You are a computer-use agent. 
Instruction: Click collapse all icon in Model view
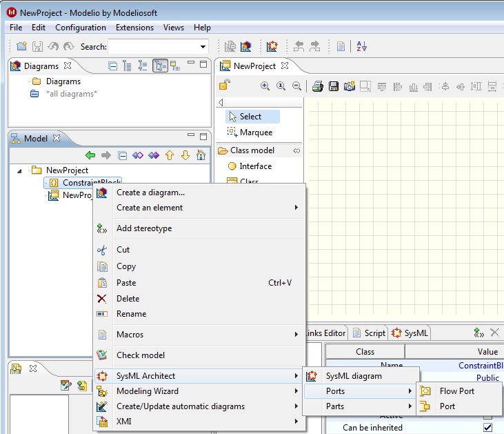[x=123, y=156]
